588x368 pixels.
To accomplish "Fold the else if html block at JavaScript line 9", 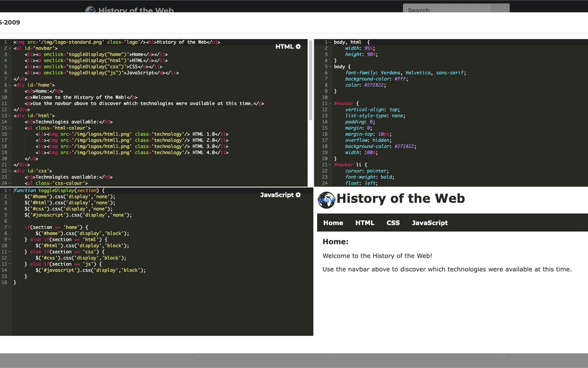I will click(x=10, y=240).
